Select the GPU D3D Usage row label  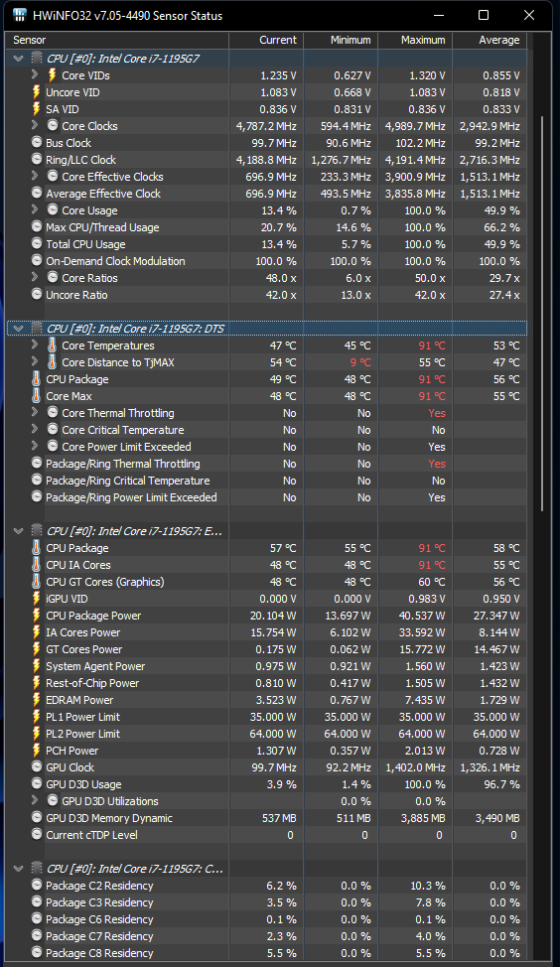[83, 784]
